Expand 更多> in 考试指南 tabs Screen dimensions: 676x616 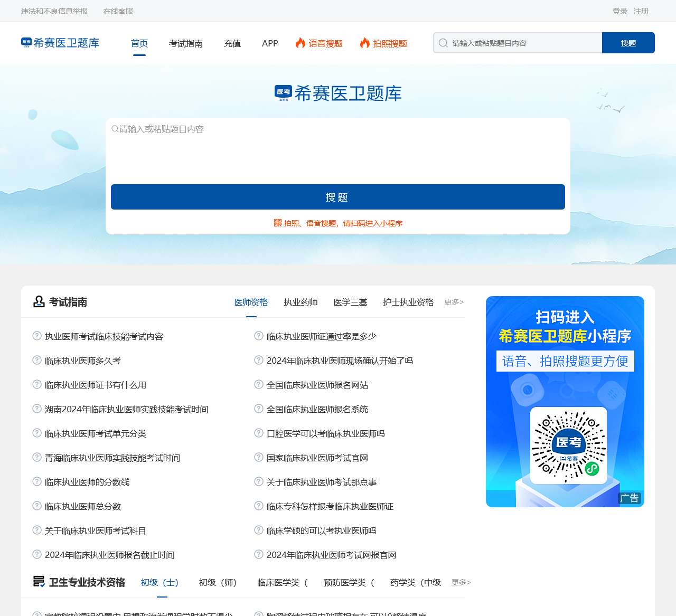pyautogui.click(x=454, y=302)
